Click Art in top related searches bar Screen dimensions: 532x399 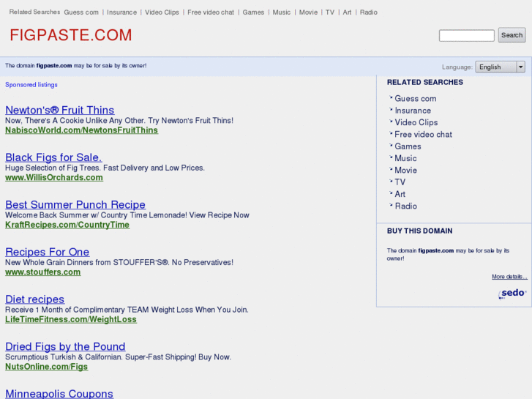coord(347,12)
